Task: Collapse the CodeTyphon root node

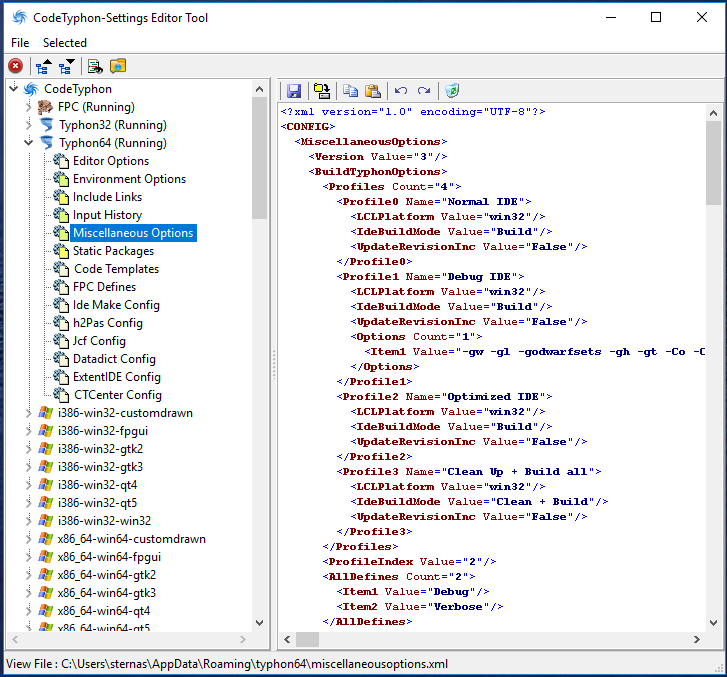Action: tap(14, 88)
